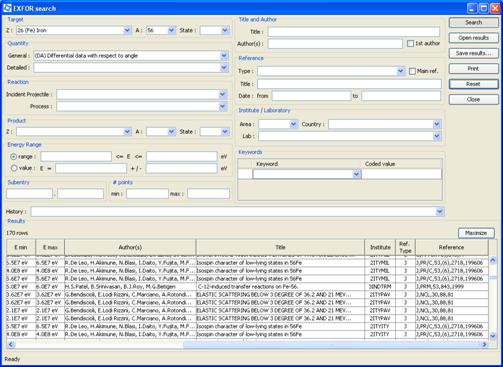Click the EXFOR search title bar icon
The height and width of the screenshot is (367, 503).
[7, 8]
